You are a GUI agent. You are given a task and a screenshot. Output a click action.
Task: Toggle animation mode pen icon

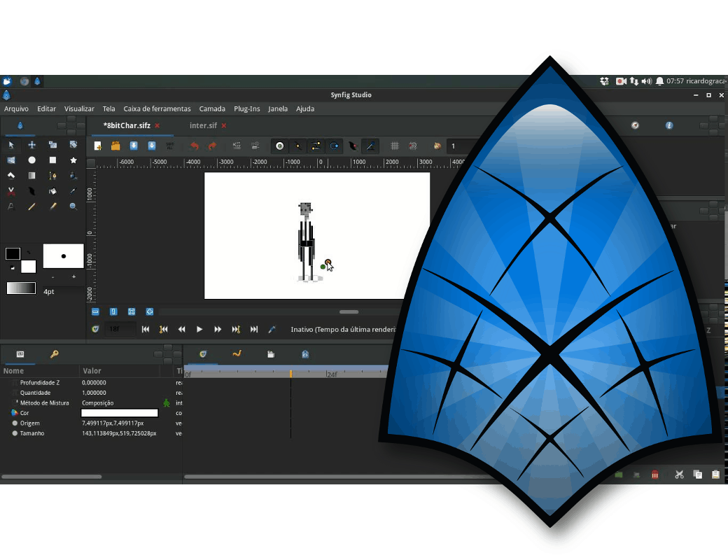(x=272, y=329)
